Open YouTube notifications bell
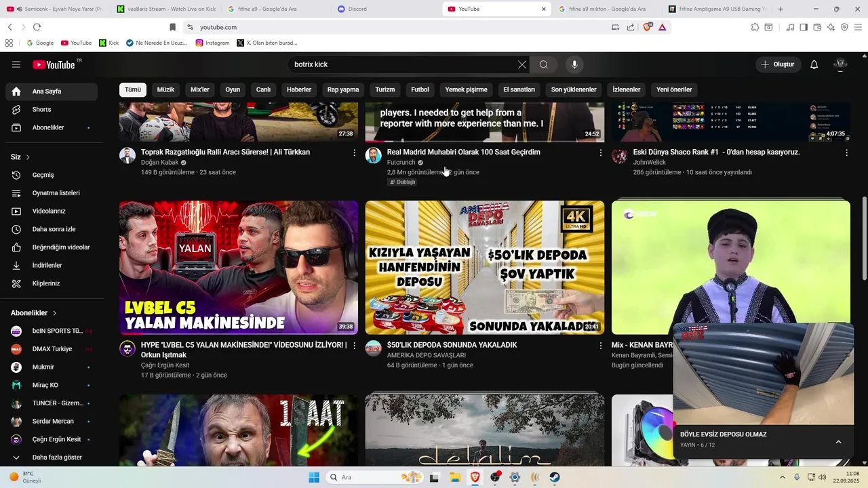This screenshot has height=488, width=868. tap(814, 64)
